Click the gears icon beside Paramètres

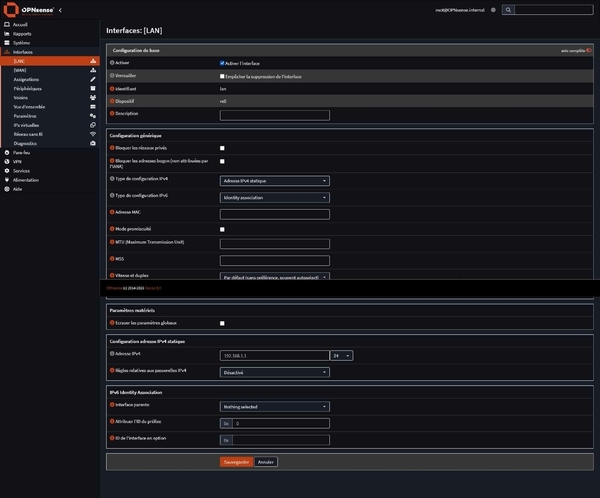(92, 115)
